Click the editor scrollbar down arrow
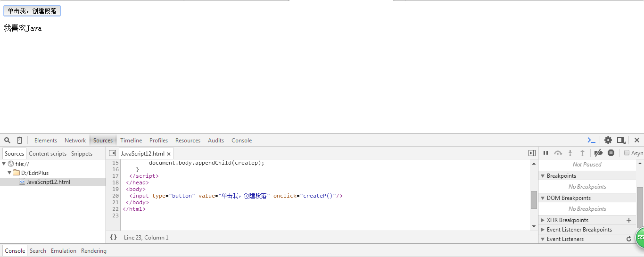644x257 pixels. tap(534, 227)
